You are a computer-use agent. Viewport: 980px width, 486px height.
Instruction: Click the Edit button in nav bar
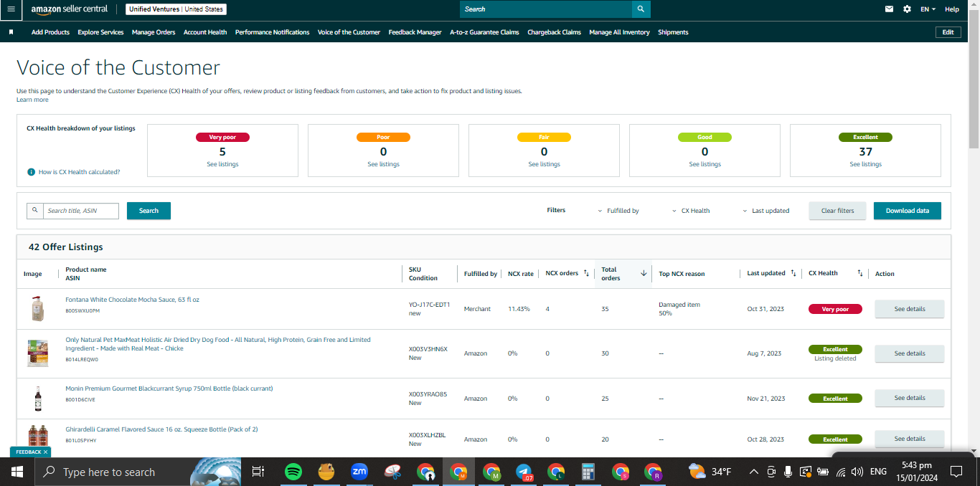coord(948,32)
